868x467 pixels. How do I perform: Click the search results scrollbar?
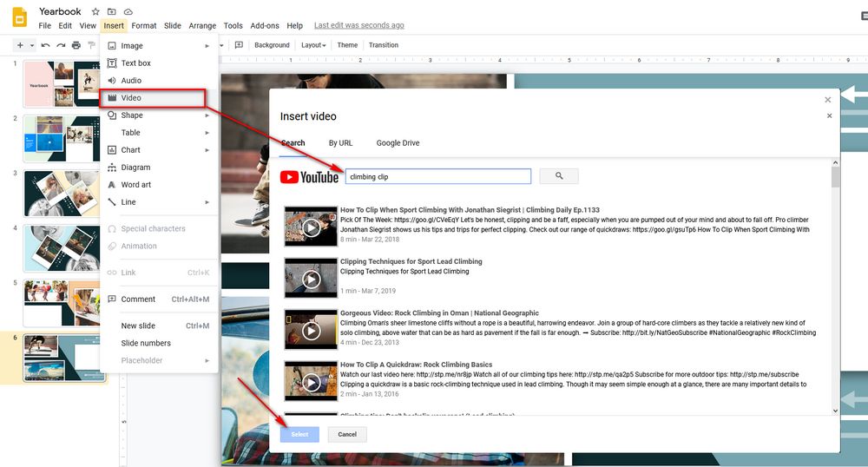[835, 177]
